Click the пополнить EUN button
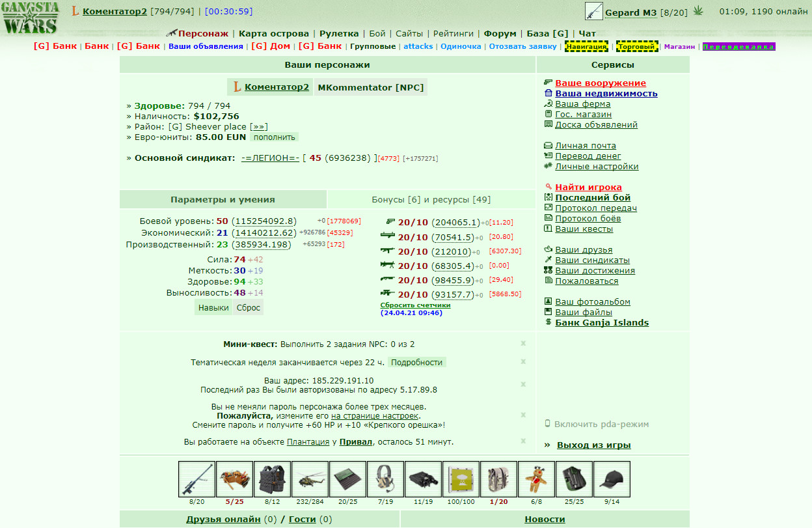This screenshot has width=812, height=528. [x=275, y=137]
